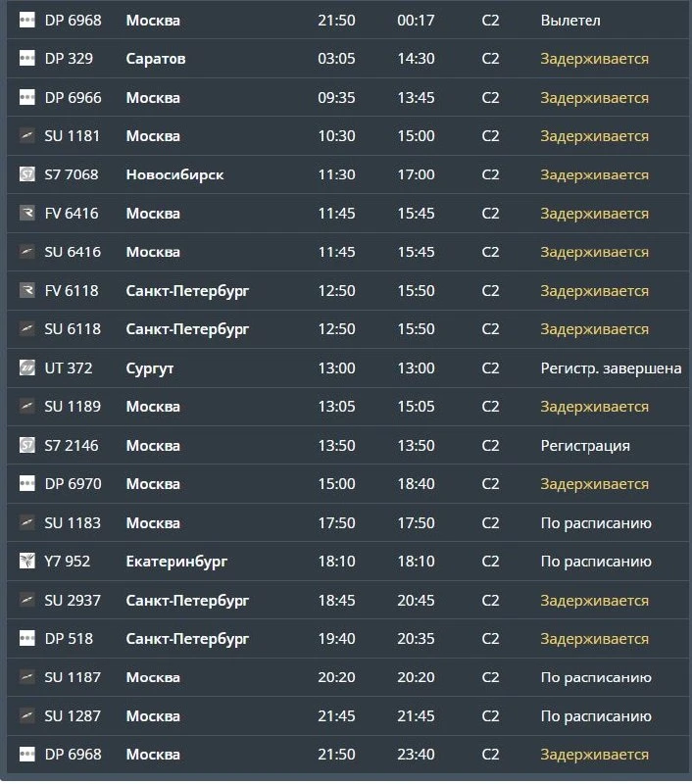692x784 pixels.
Task: Click the Регистр. завершена status
Action: pyautogui.click(x=611, y=368)
